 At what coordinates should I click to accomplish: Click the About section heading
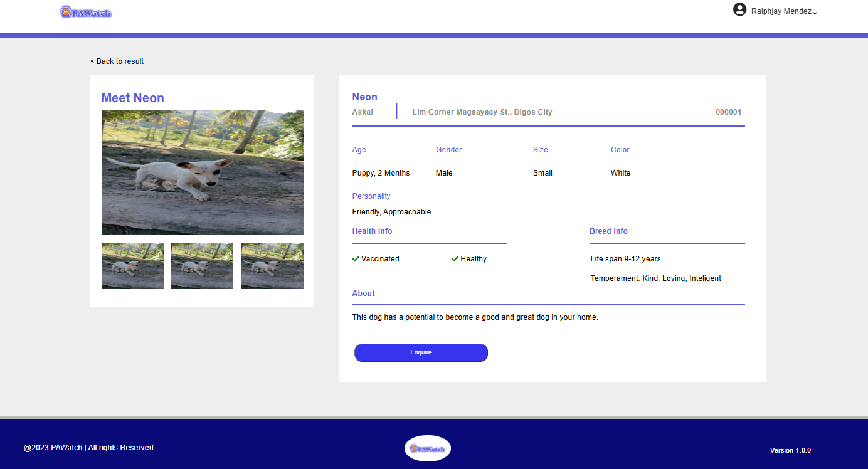click(363, 293)
